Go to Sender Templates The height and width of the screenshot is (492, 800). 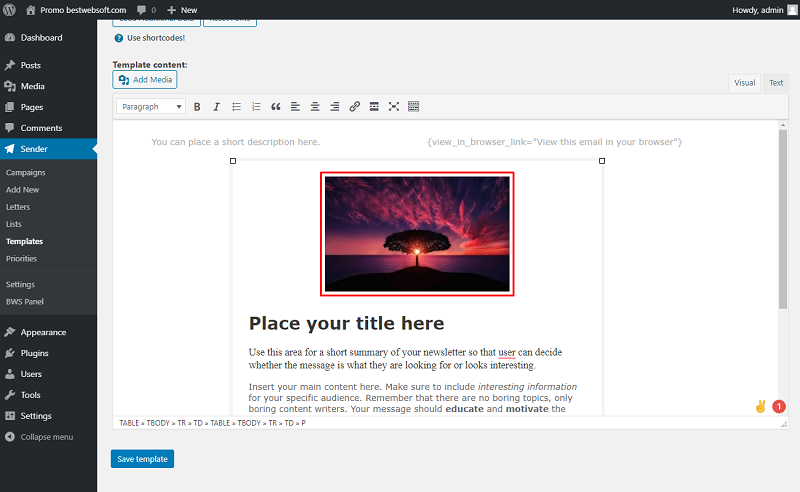pos(24,241)
